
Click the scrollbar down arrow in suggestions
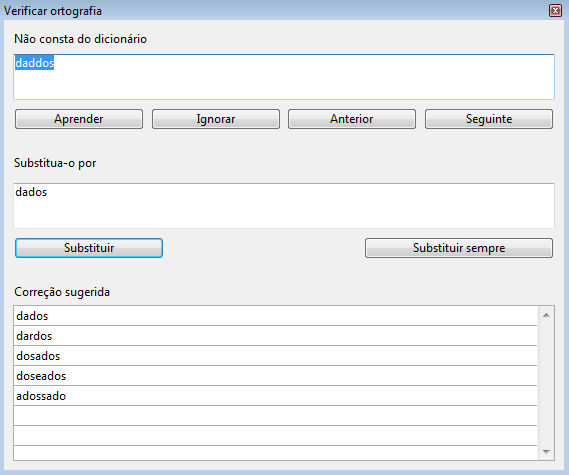546,451
